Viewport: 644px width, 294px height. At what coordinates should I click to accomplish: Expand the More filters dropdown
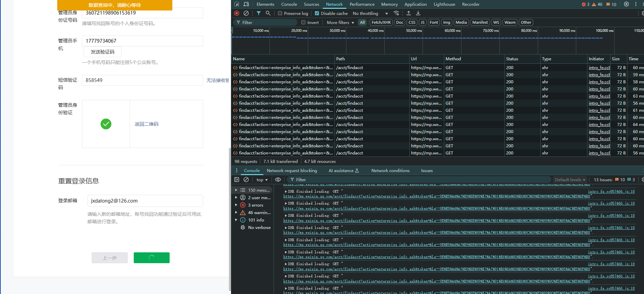tap(340, 23)
